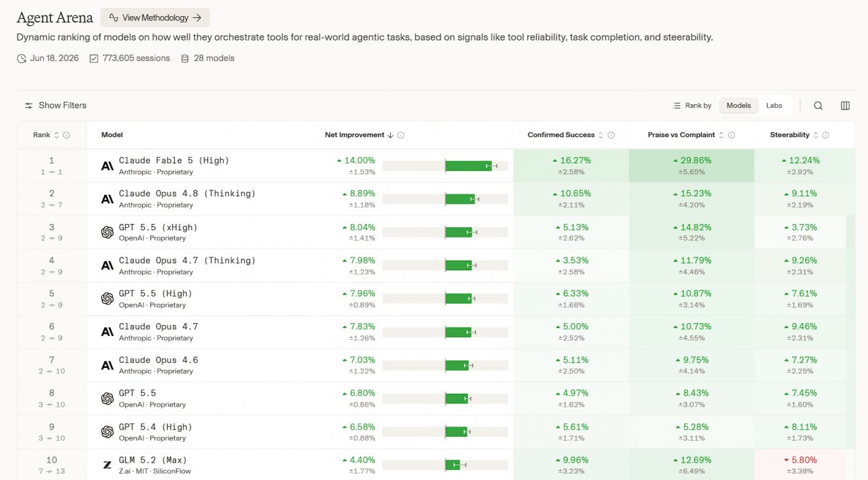Click the Anthropic logo beside Claude Opus 4.6
This screenshot has height=480, width=868.
(x=107, y=365)
